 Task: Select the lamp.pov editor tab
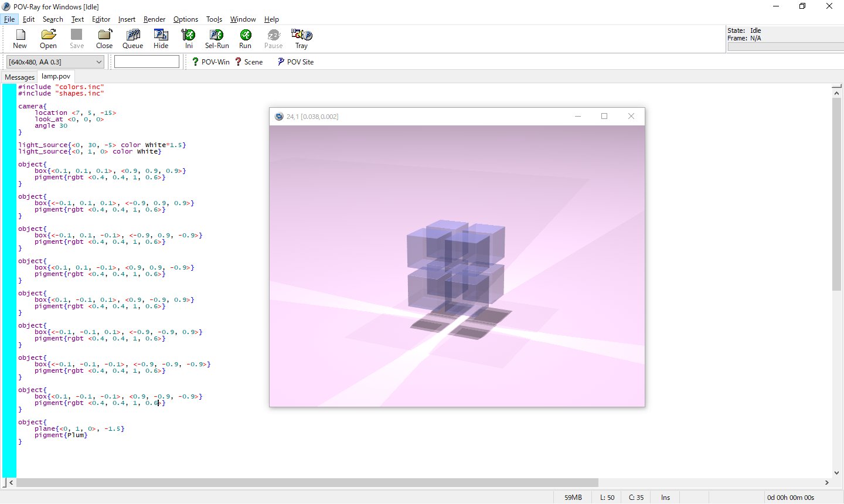click(56, 76)
